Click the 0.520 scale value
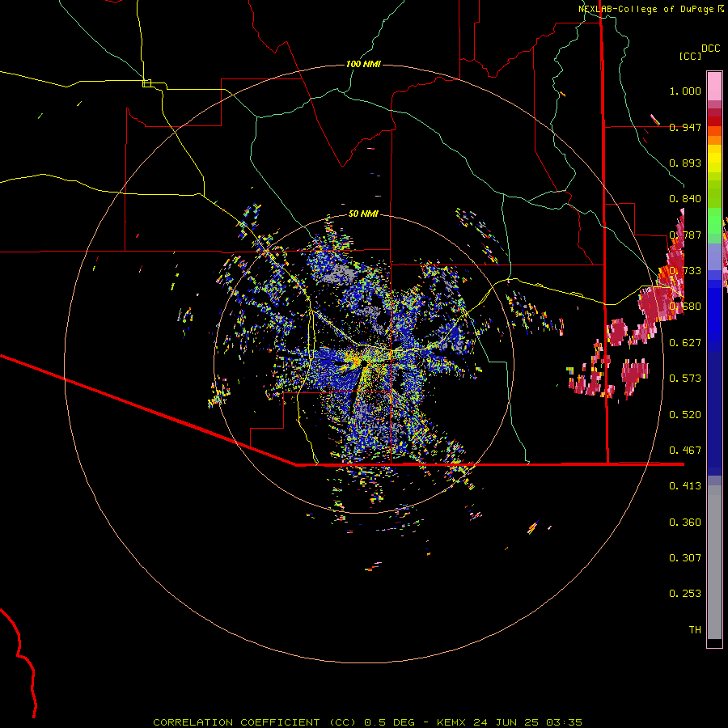 pyautogui.click(x=685, y=415)
